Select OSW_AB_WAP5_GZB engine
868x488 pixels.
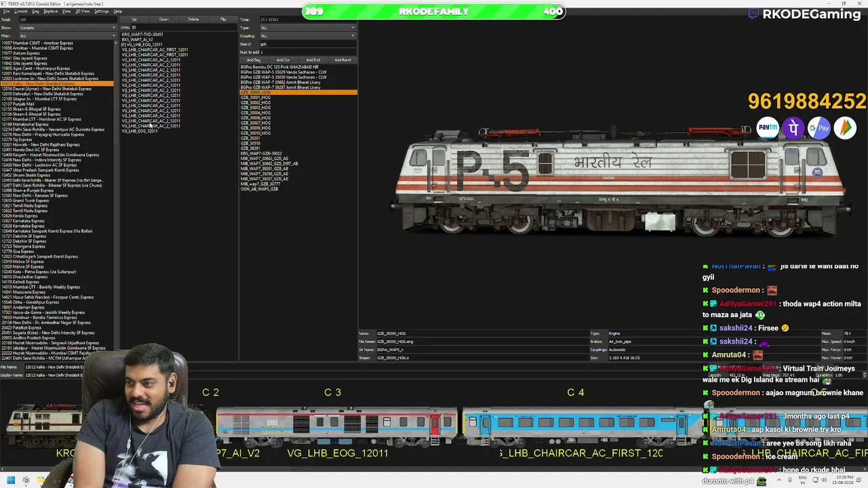click(x=298, y=189)
